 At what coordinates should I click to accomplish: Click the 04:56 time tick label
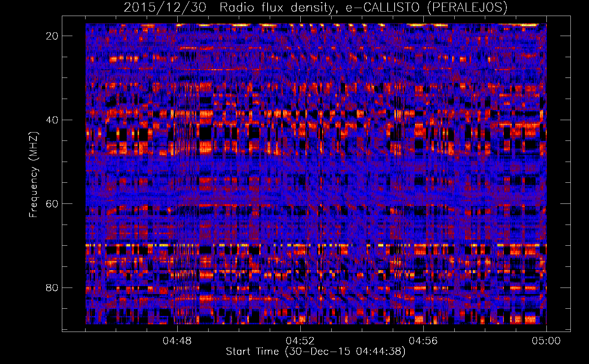[423, 341]
